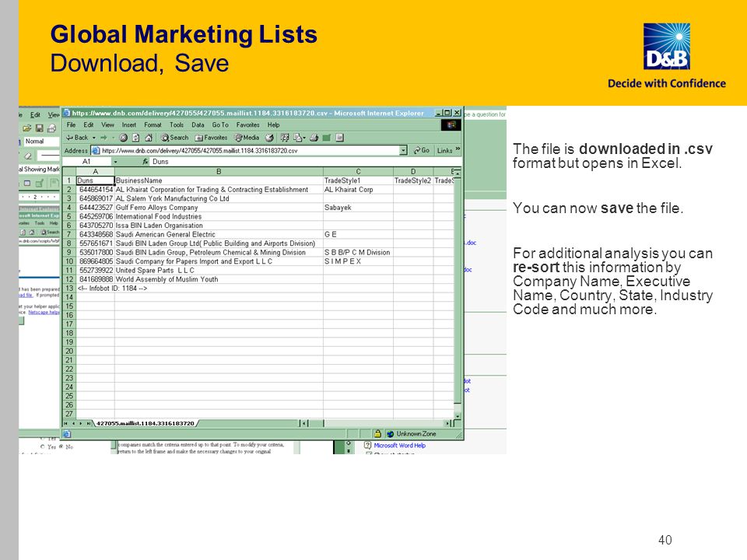Select the AL Khairat Corp cell
The width and height of the screenshot is (747, 560).
tap(358, 190)
